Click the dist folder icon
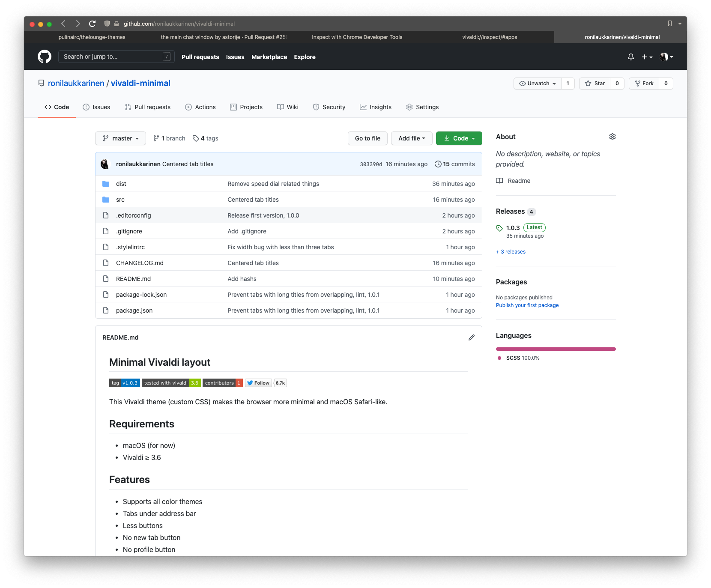This screenshot has width=711, height=588. pyautogui.click(x=106, y=184)
